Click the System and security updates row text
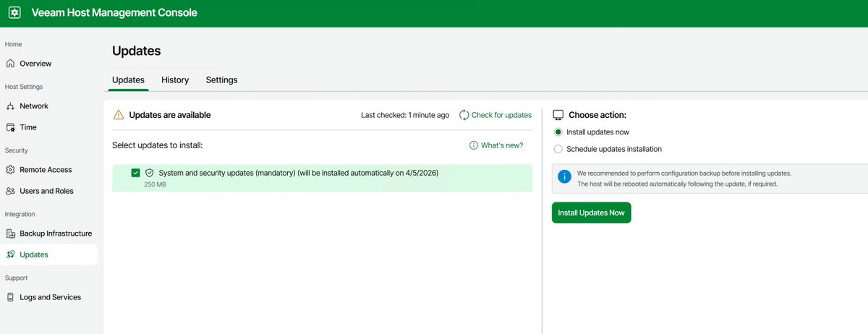This screenshot has height=334, width=868. click(299, 173)
